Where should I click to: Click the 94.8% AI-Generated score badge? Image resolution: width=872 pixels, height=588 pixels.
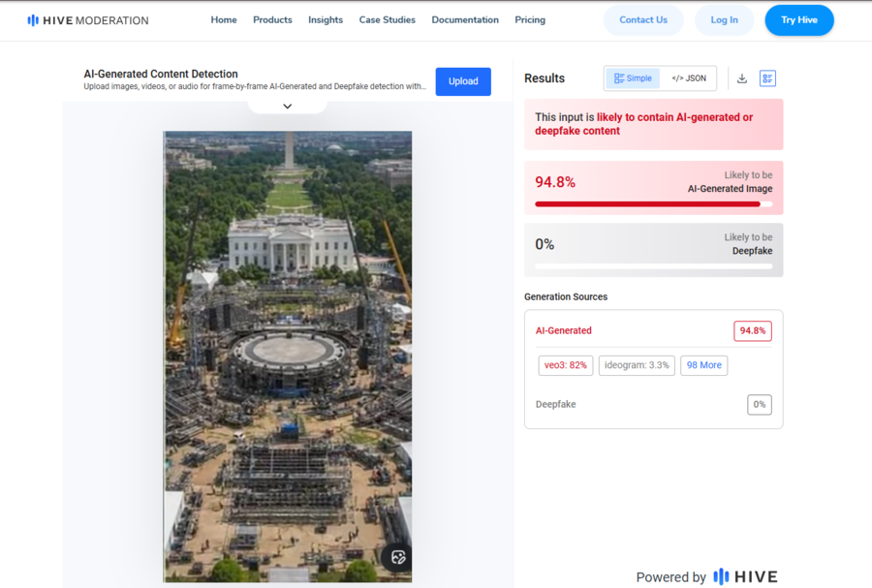coord(753,330)
